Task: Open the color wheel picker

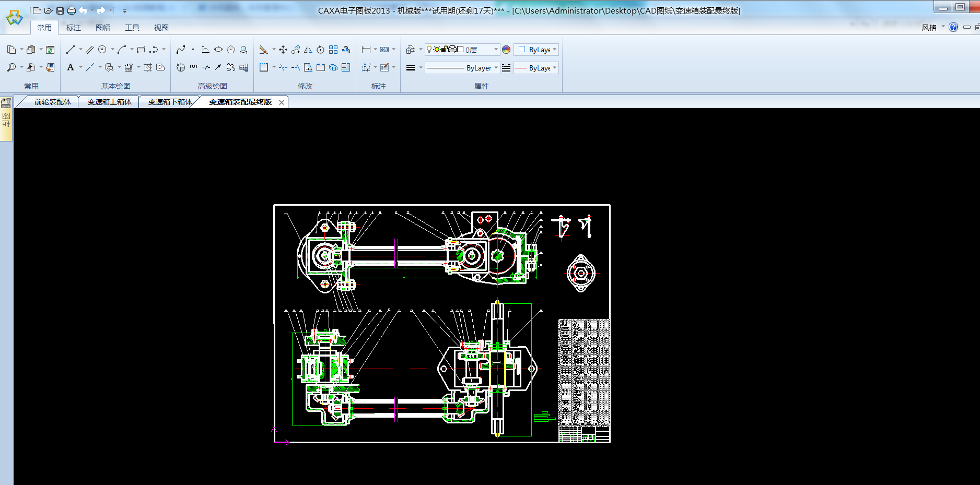Action: tap(506, 50)
